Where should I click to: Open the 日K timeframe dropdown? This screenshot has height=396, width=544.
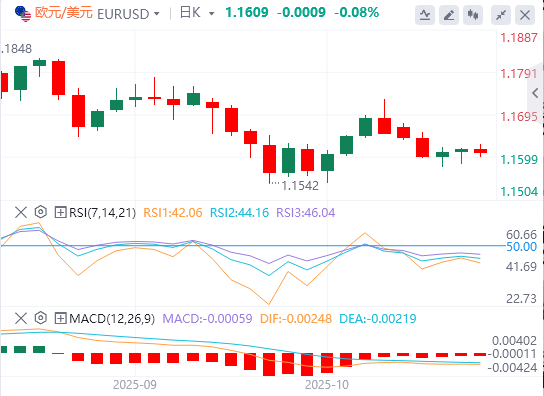click(211, 14)
